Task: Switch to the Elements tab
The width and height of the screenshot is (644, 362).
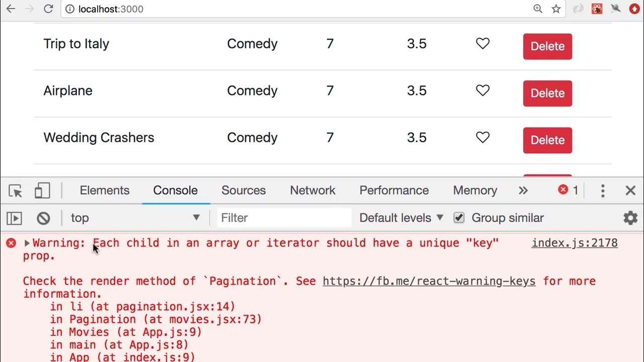Action: (105, 191)
